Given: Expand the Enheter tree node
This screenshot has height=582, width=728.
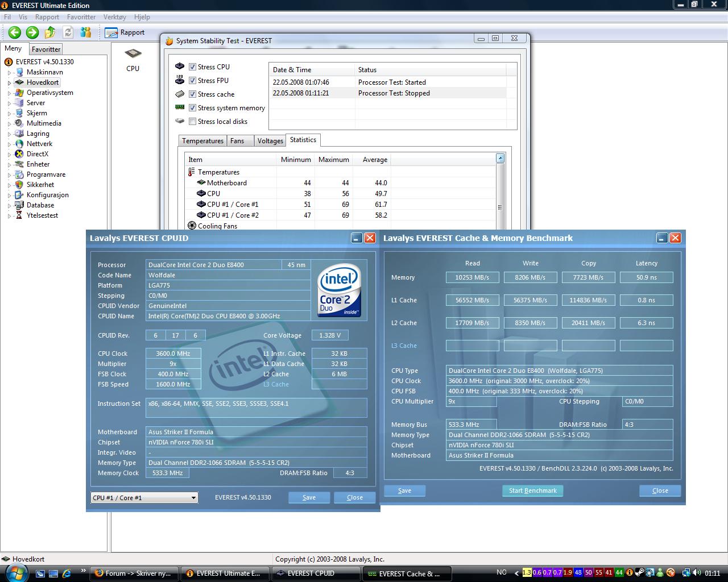Looking at the screenshot, I should coord(10,165).
